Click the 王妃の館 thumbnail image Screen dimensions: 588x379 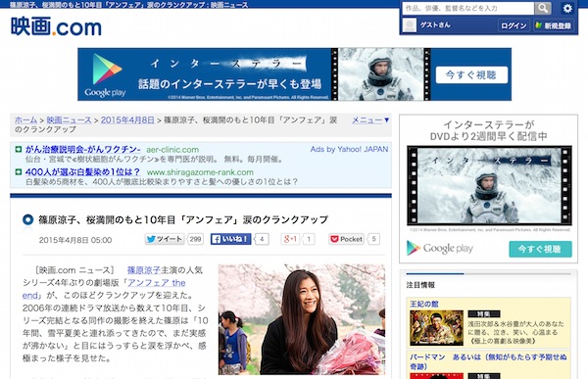436,328
